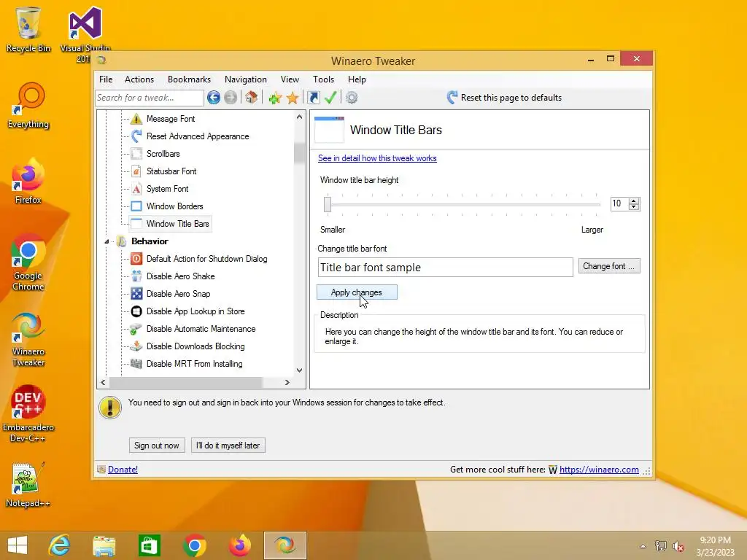The width and height of the screenshot is (747, 560).
Task: Click I'll do it myself later
Action: coord(228,446)
